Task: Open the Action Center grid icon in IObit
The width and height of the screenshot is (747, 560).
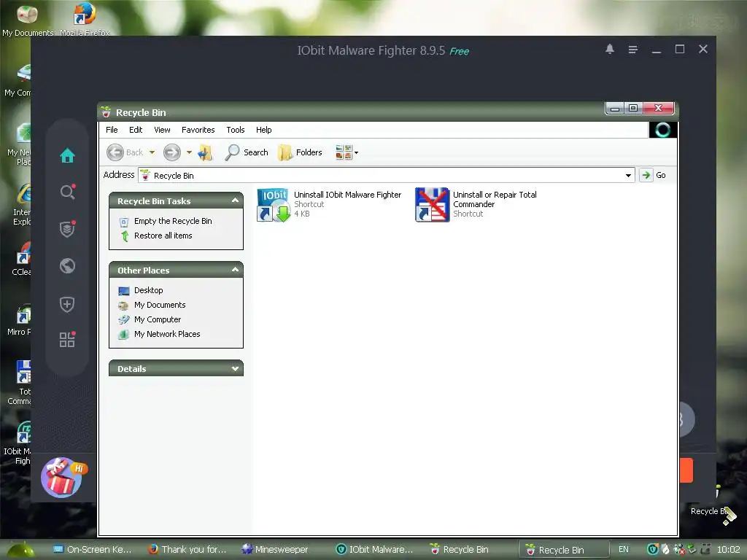Action: click(x=67, y=340)
